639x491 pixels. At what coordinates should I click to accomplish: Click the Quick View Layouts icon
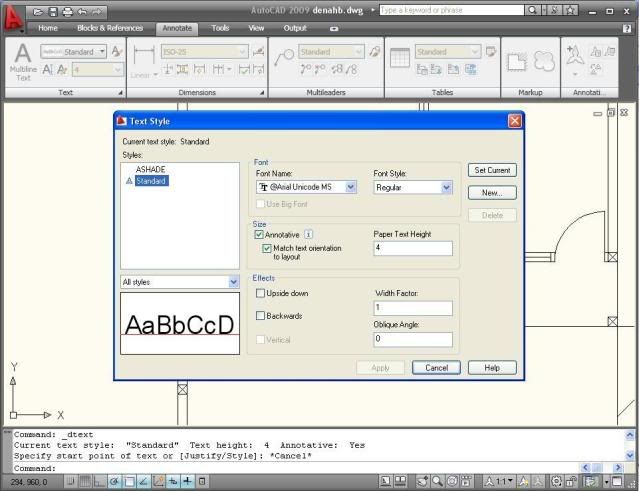[401, 482]
